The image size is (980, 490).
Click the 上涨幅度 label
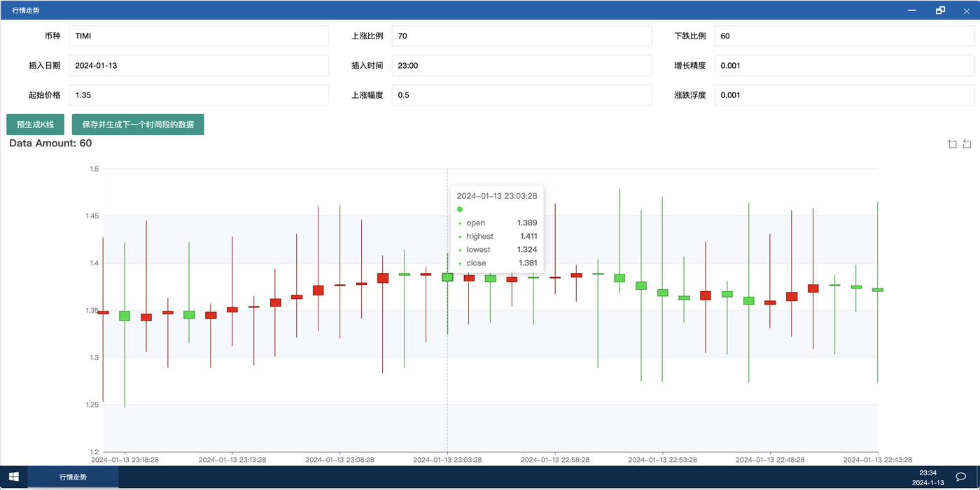(x=367, y=94)
